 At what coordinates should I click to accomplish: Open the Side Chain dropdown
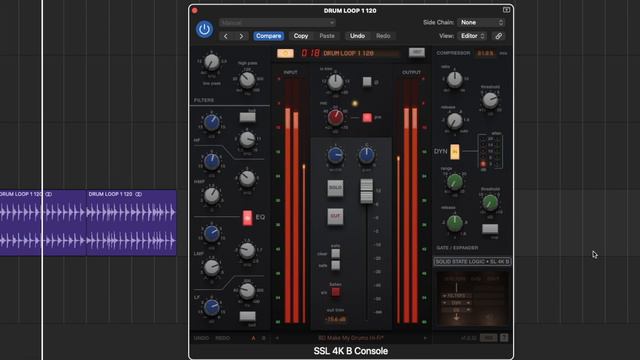pyautogui.click(x=481, y=22)
